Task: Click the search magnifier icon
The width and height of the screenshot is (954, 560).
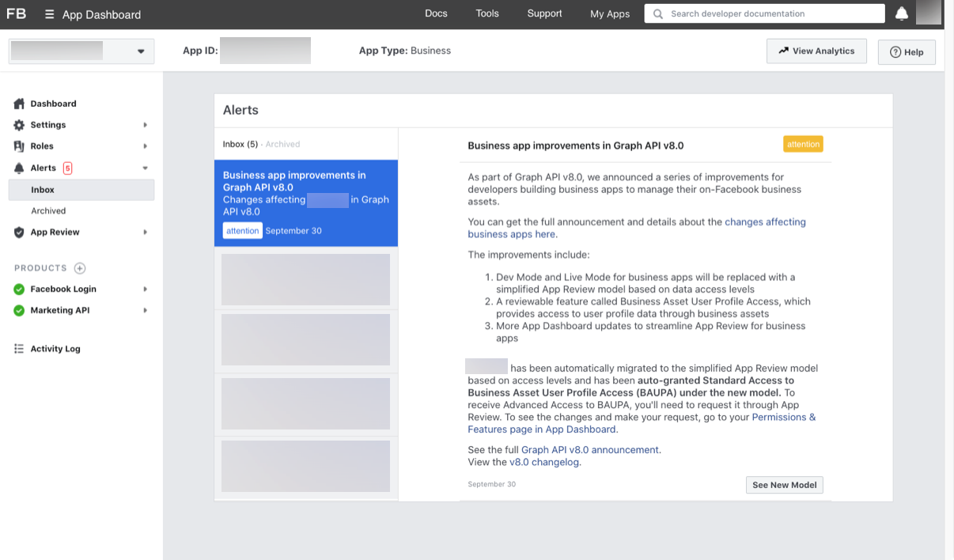Action: pos(657,13)
